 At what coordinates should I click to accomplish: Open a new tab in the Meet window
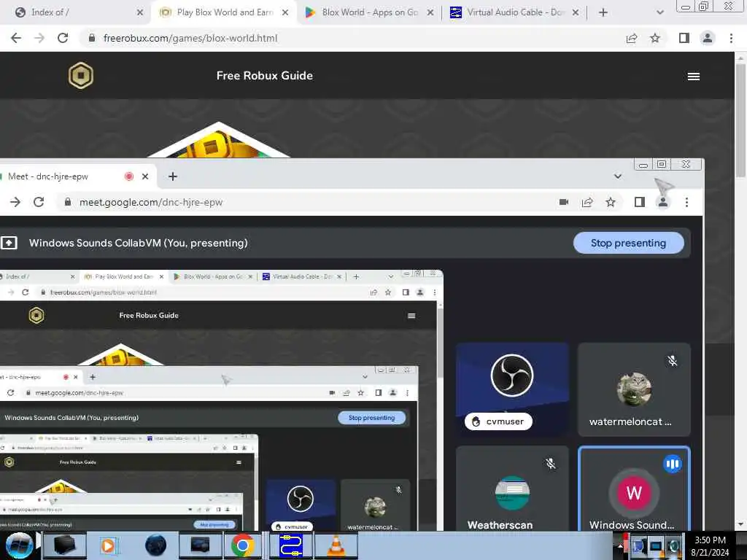pyautogui.click(x=172, y=176)
